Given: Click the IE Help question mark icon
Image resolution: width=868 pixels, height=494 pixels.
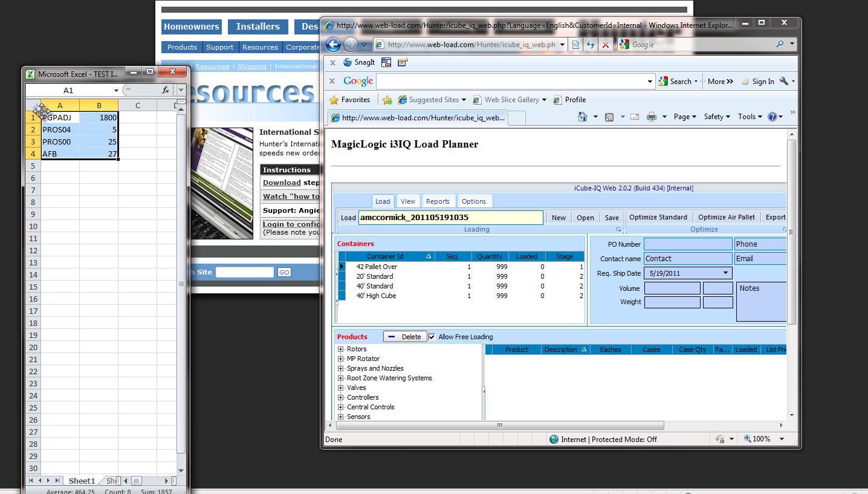Looking at the screenshot, I should 772,117.
